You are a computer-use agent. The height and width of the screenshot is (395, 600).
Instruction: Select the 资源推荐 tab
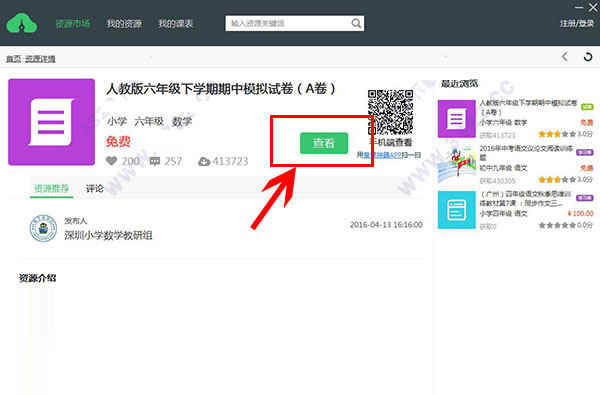tap(51, 188)
